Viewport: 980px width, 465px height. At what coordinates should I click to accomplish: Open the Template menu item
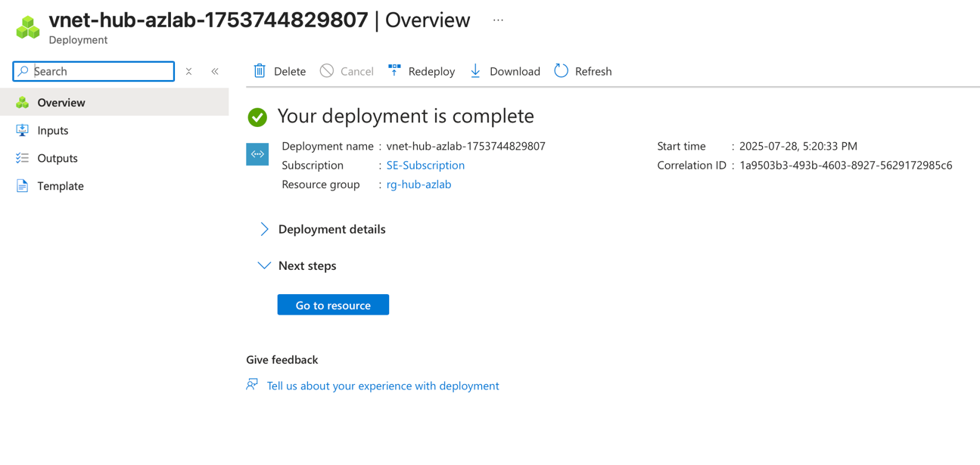click(x=115, y=186)
